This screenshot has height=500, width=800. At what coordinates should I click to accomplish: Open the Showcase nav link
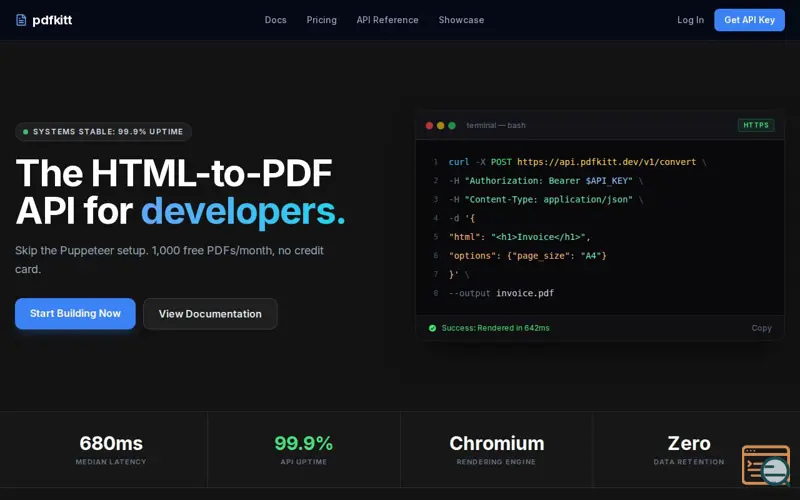coord(461,20)
